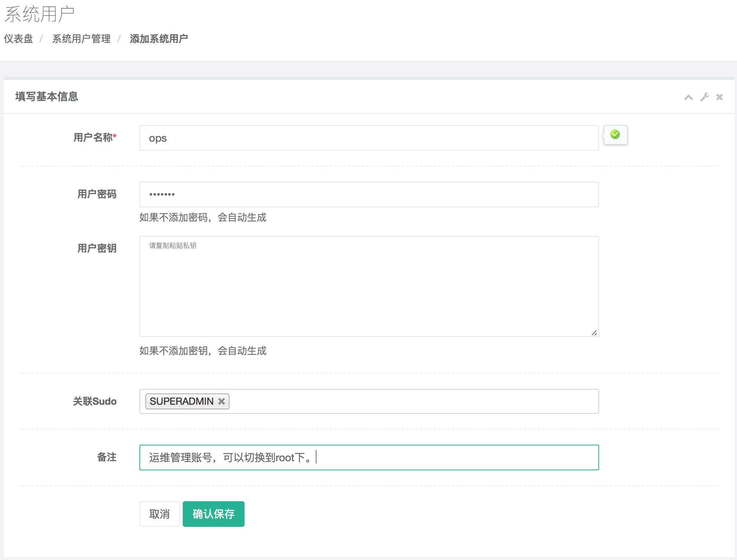Click 添加系统用户 breadcrumb item
Screen dimensions: 737x560
[x=159, y=39]
